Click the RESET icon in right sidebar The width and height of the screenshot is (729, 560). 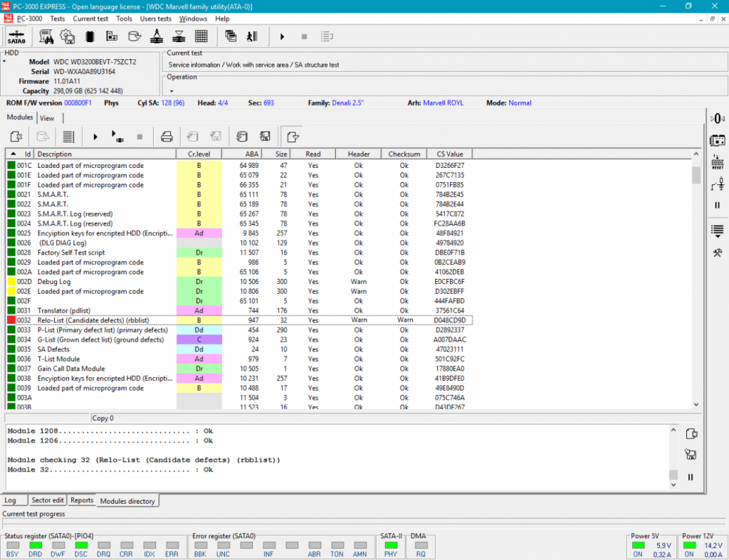pyautogui.click(x=718, y=162)
